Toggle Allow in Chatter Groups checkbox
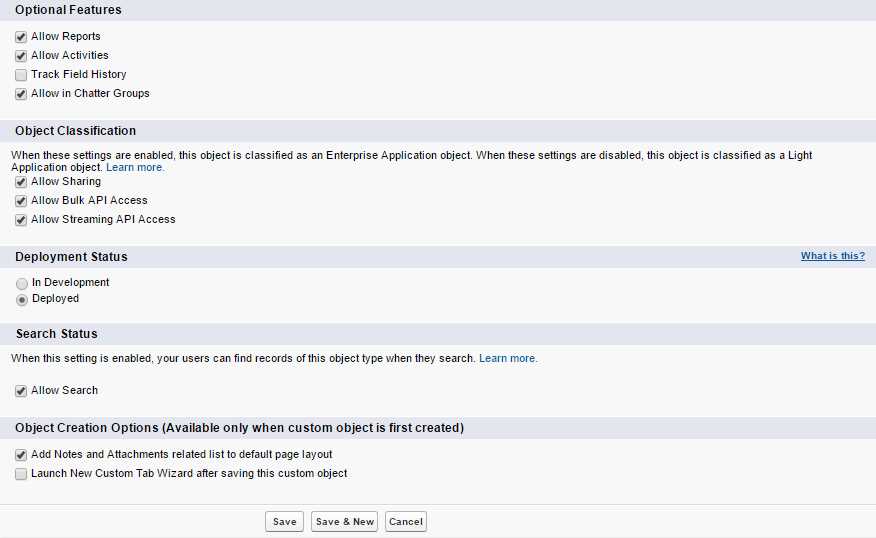Viewport: 876px width, 538px height. (x=21, y=94)
